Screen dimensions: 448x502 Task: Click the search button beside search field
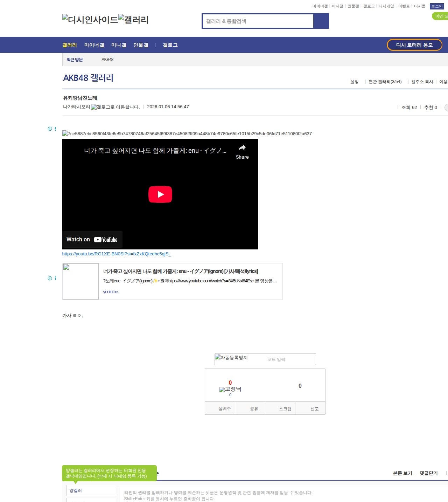tap(321, 21)
